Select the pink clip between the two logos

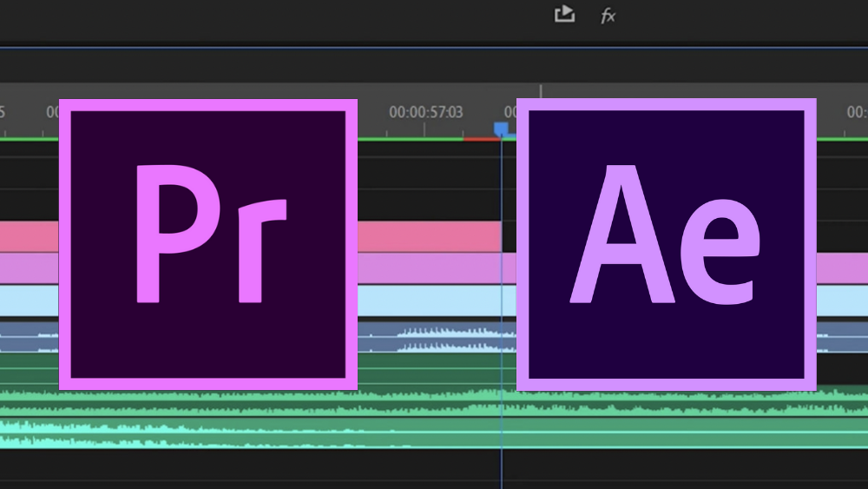[429, 236]
